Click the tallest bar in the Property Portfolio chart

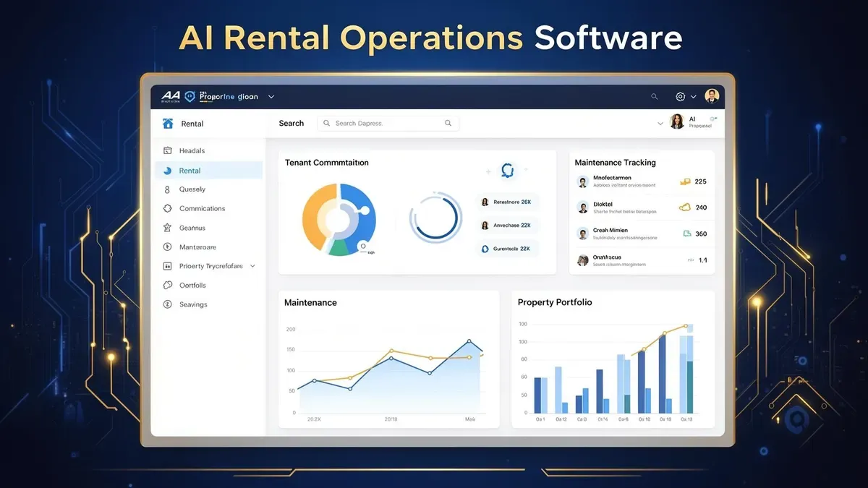(689, 369)
